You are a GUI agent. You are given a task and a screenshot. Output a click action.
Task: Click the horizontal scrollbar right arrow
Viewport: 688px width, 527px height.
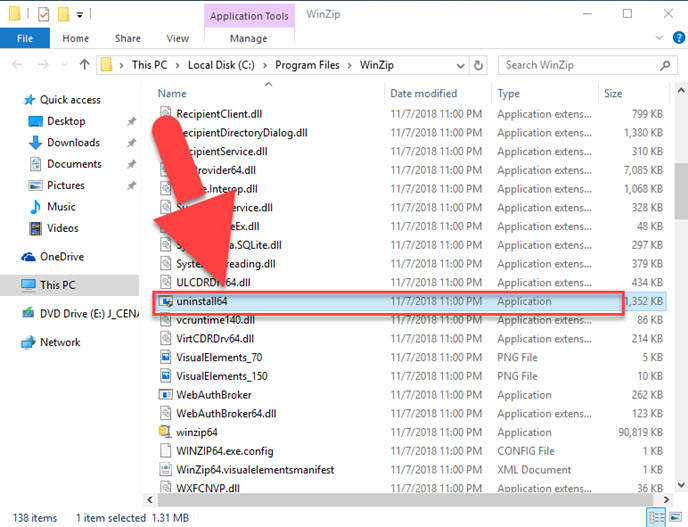pos(666,500)
